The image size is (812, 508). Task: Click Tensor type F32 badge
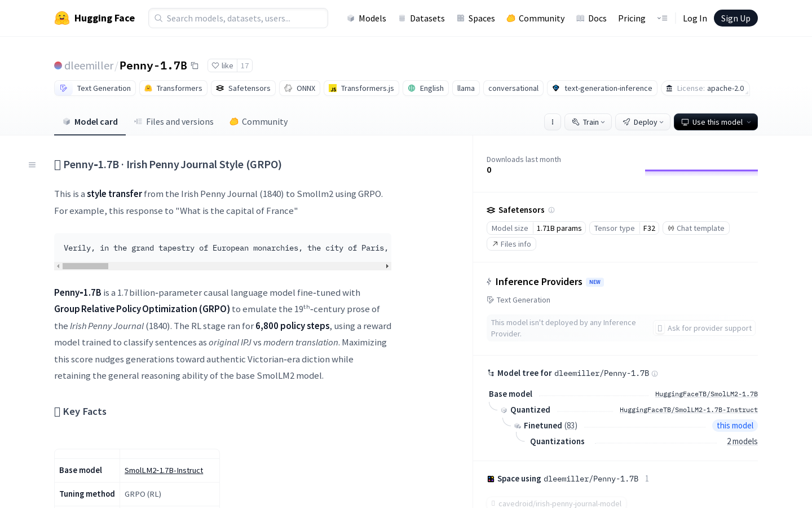click(624, 228)
